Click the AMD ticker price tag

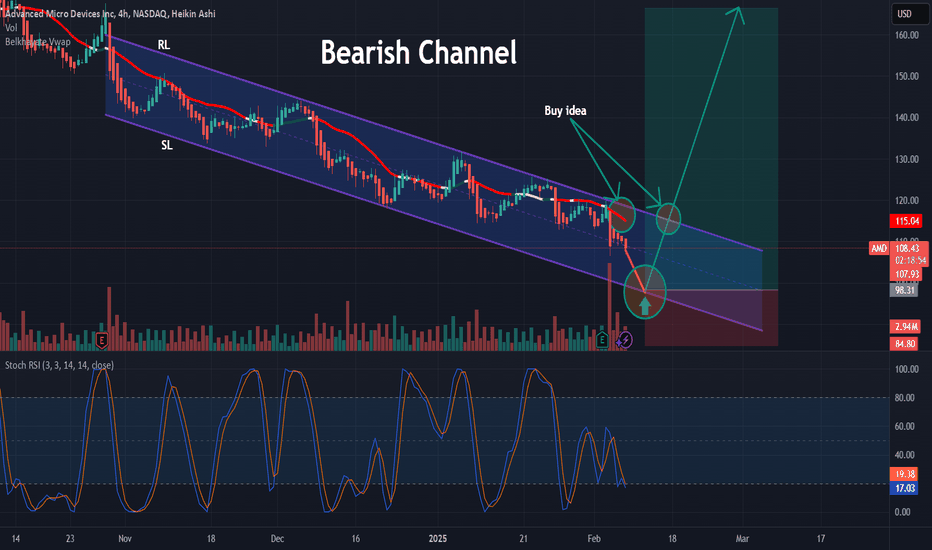[x=879, y=248]
